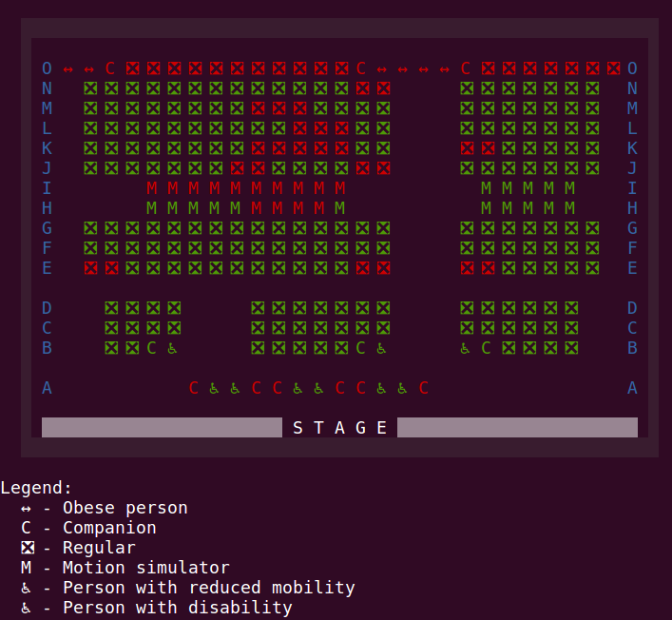Pick the first green seat in row L

click(90, 128)
